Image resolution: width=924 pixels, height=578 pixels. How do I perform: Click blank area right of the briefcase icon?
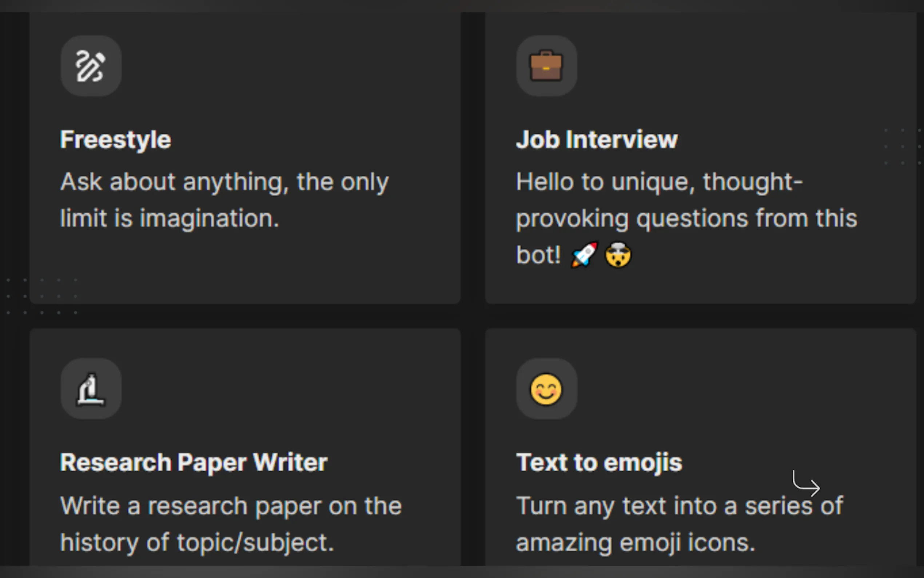coord(726,66)
